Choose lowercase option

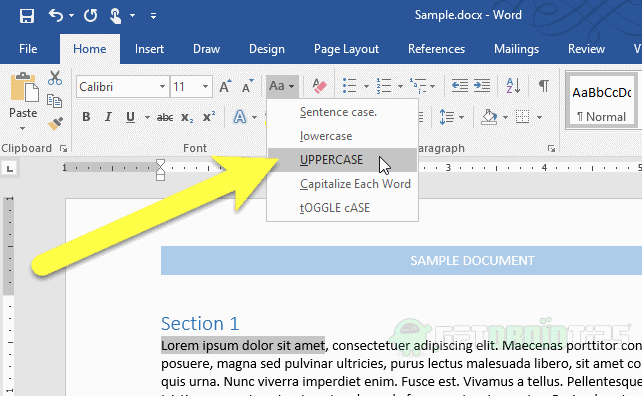point(342,136)
